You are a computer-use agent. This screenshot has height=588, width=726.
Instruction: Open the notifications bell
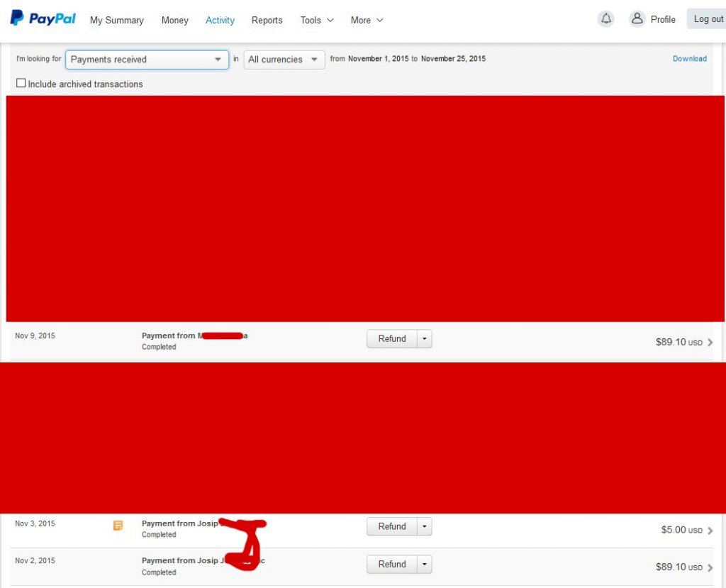coord(606,19)
